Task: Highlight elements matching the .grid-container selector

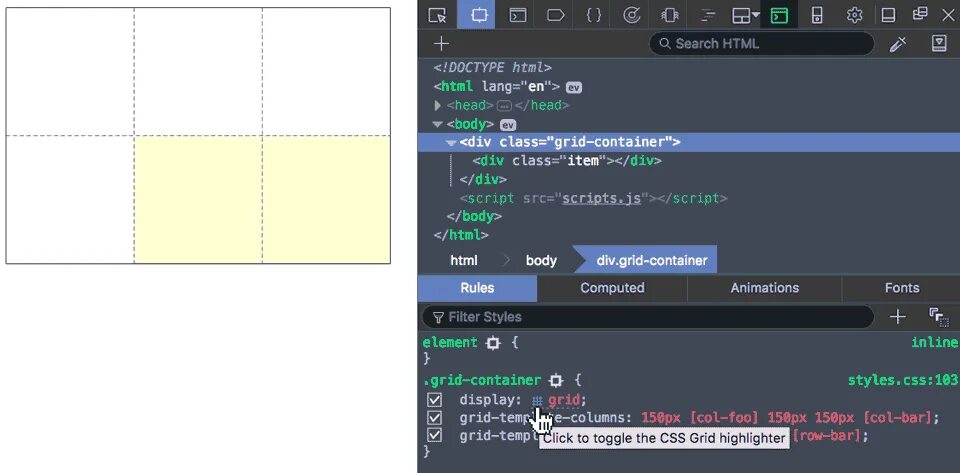Action: [x=556, y=381]
